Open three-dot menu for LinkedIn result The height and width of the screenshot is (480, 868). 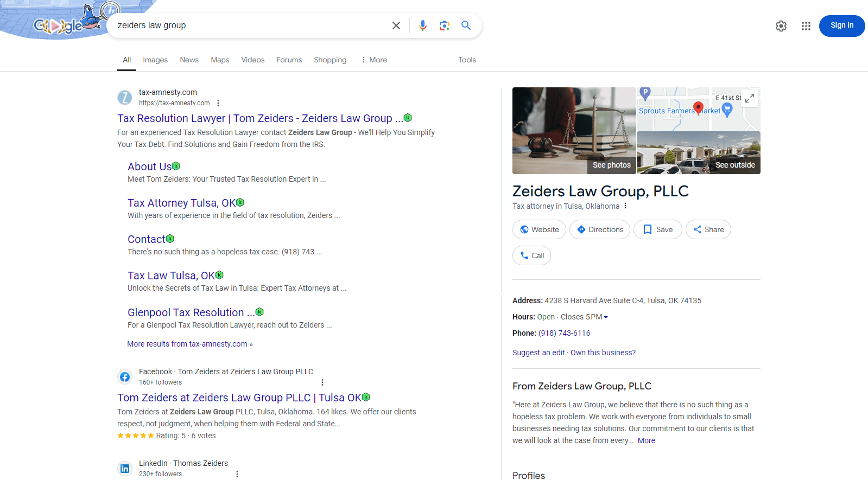(x=237, y=474)
